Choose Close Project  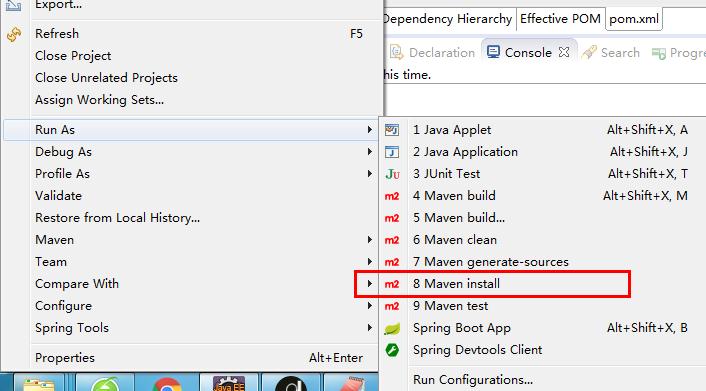click(x=191, y=56)
